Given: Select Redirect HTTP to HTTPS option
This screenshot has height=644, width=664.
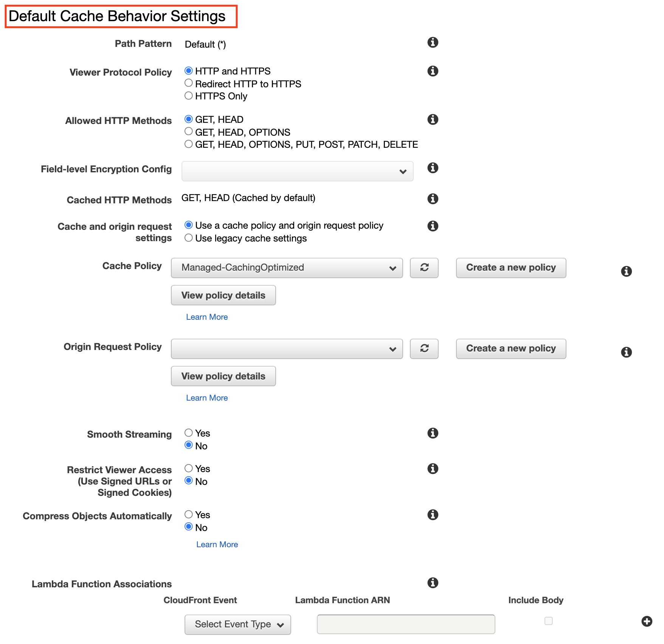Looking at the screenshot, I should click(189, 83).
